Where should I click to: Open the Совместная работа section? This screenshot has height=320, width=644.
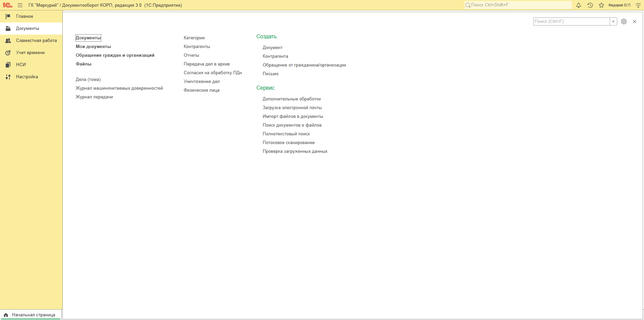(x=31, y=40)
